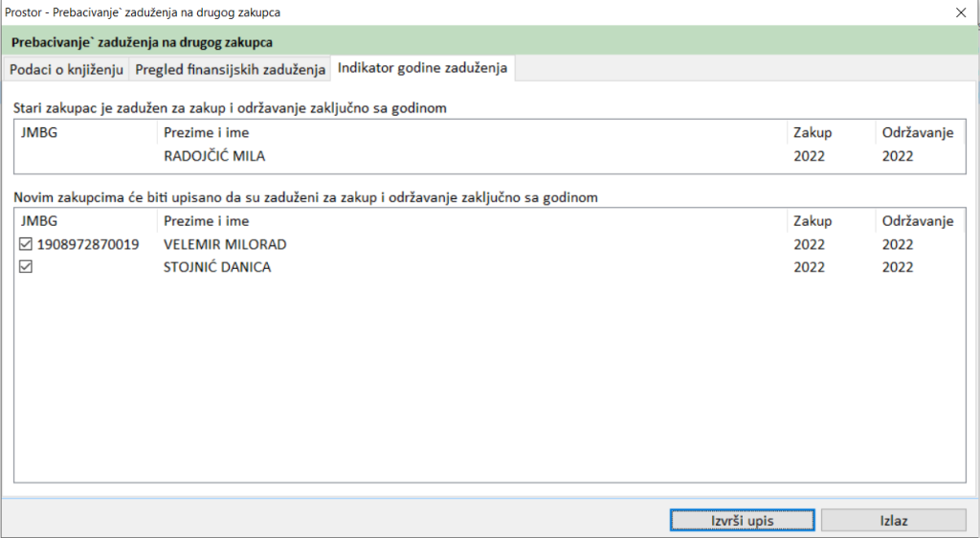
Task: Click Prezime i ime header in new tenants table
Action: (x=206, y=221)
